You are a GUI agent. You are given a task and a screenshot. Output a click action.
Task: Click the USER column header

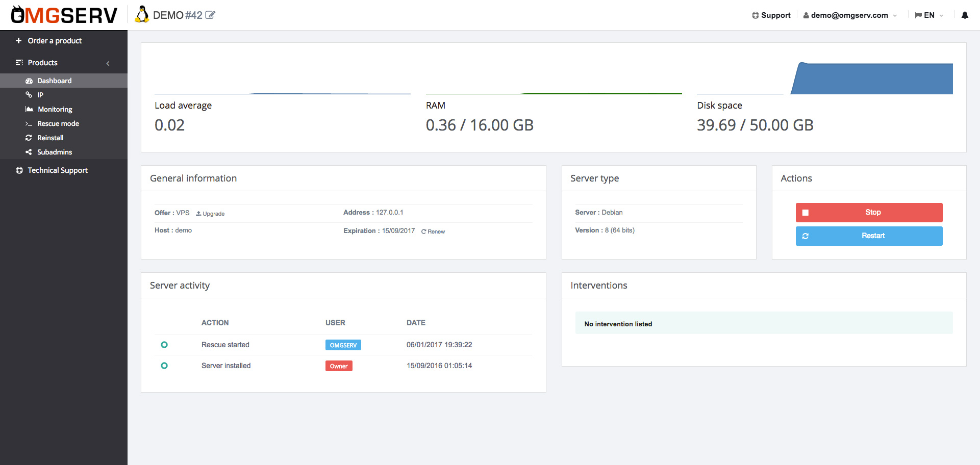(335, 323)
